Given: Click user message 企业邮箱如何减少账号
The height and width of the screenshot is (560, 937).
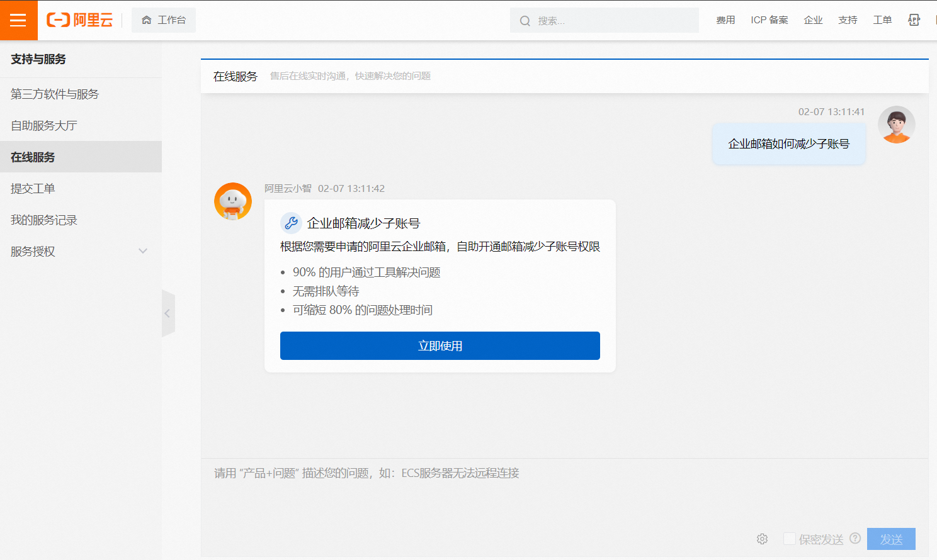Looking at the screenshot, I should pos(789,144).
